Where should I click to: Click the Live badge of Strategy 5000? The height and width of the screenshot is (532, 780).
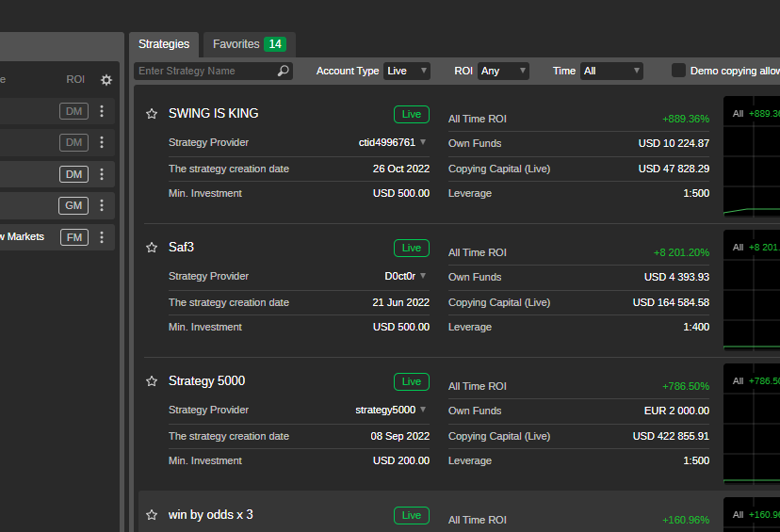(412, 382)
